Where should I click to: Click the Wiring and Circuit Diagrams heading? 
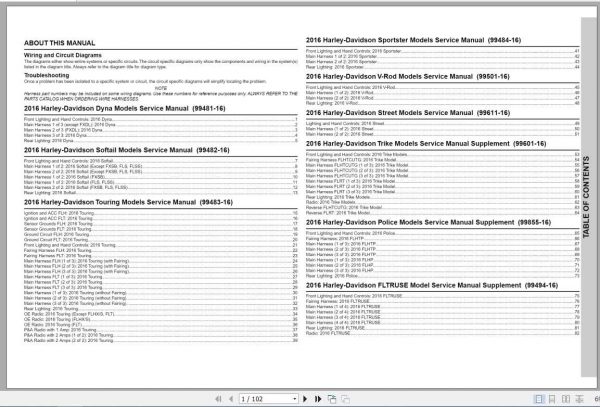[x=63, y=55]
